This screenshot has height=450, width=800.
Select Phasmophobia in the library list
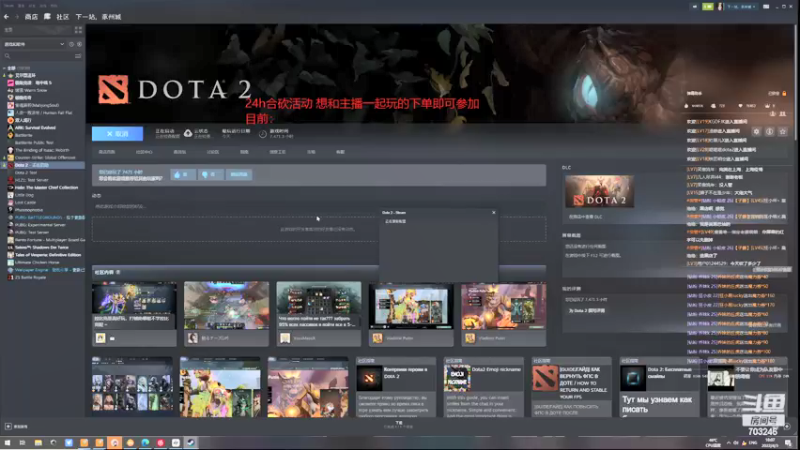29,210
